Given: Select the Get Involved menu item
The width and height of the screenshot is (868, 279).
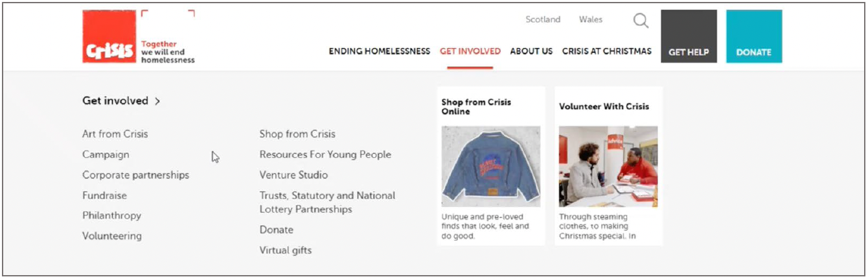Looking at the screenshot, I should coord(470,51).
